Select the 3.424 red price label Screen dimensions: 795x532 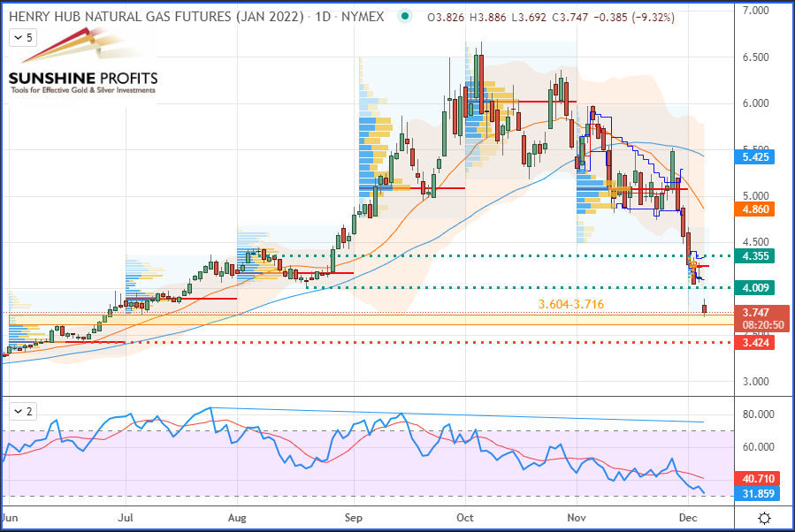pos(755,343)
